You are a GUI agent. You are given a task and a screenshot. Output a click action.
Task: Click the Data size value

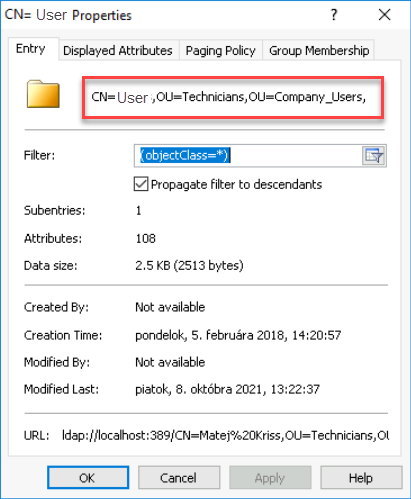click(189, 265)
